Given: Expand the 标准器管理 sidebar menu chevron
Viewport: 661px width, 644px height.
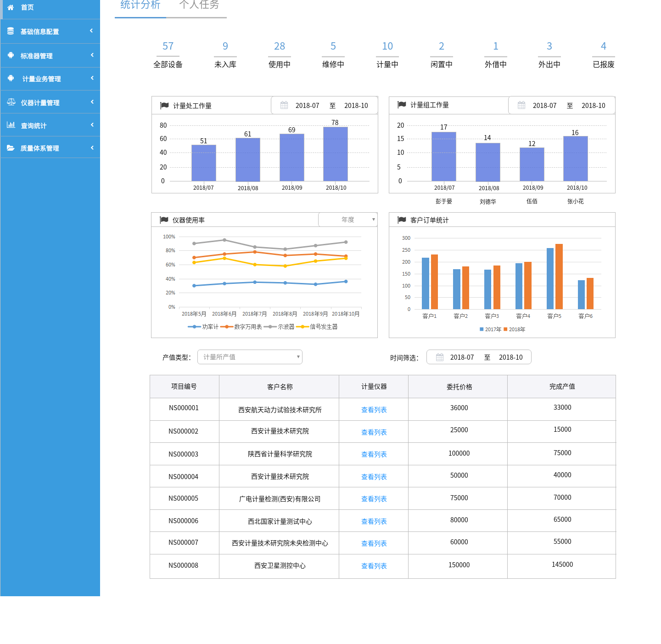Looking at the screenshot, I should [x=92, y=55].
